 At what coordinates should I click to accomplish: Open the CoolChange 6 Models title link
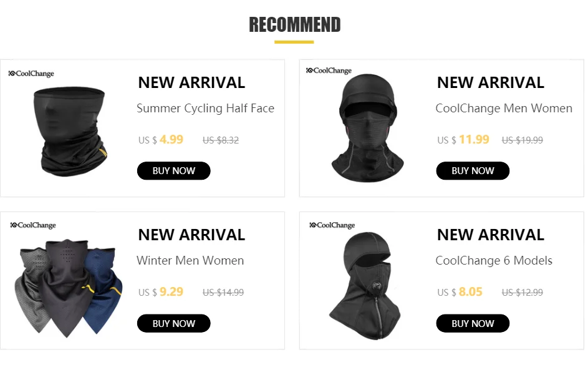[x=494, y=260]
